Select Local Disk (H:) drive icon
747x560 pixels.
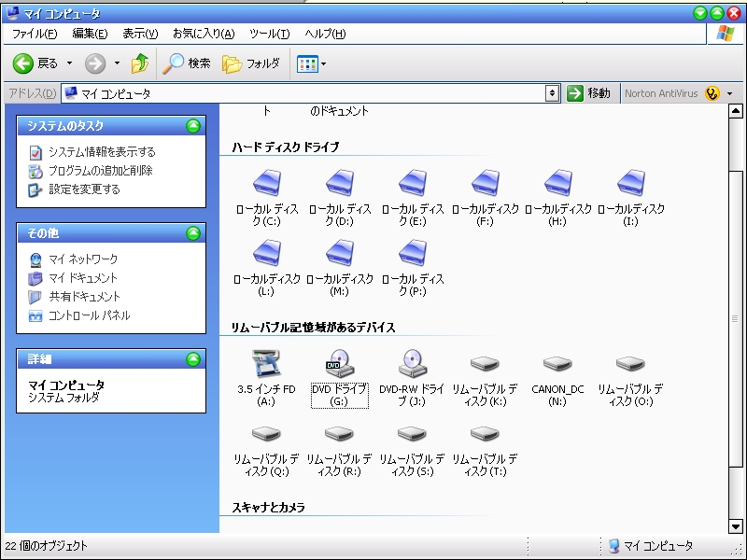pos(558,183)
